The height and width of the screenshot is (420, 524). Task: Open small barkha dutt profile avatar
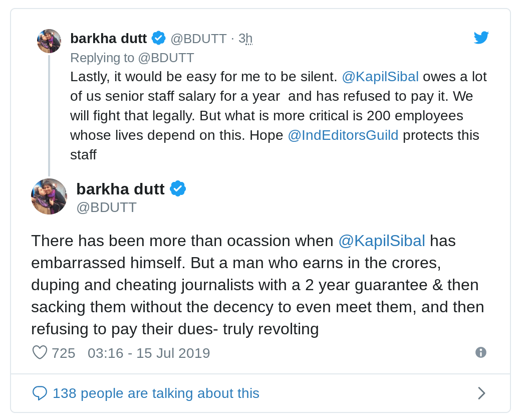coord(49,41)
